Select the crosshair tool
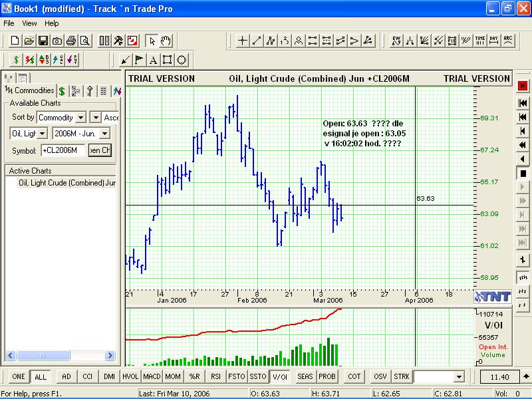Image resolution: width=532 pixels, height=399 pixels. click(243, 41)
